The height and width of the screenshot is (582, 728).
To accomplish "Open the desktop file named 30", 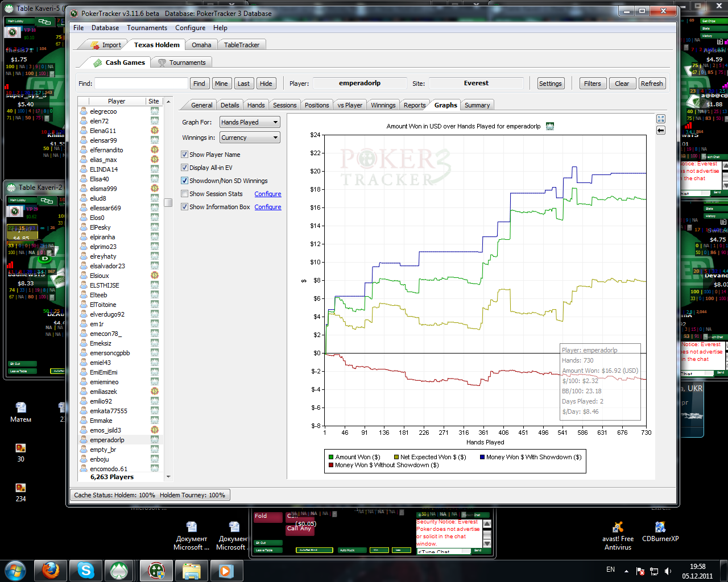I will [20, 452].
